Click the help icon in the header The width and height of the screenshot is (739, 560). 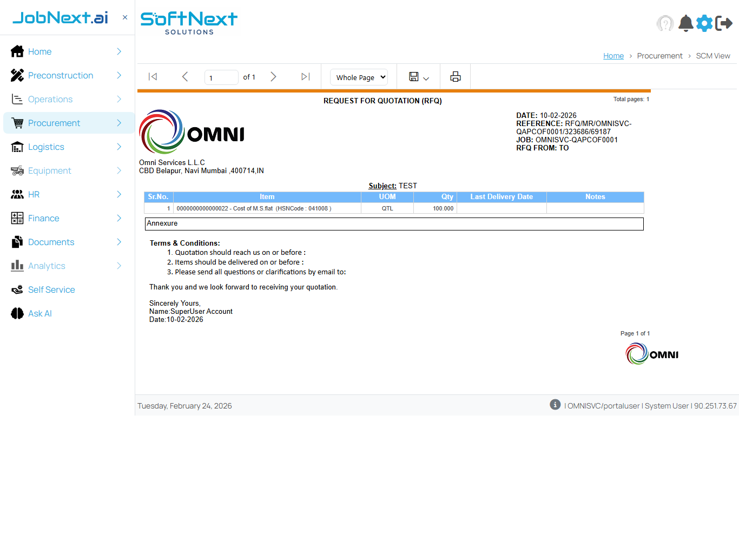coord(665,23)
